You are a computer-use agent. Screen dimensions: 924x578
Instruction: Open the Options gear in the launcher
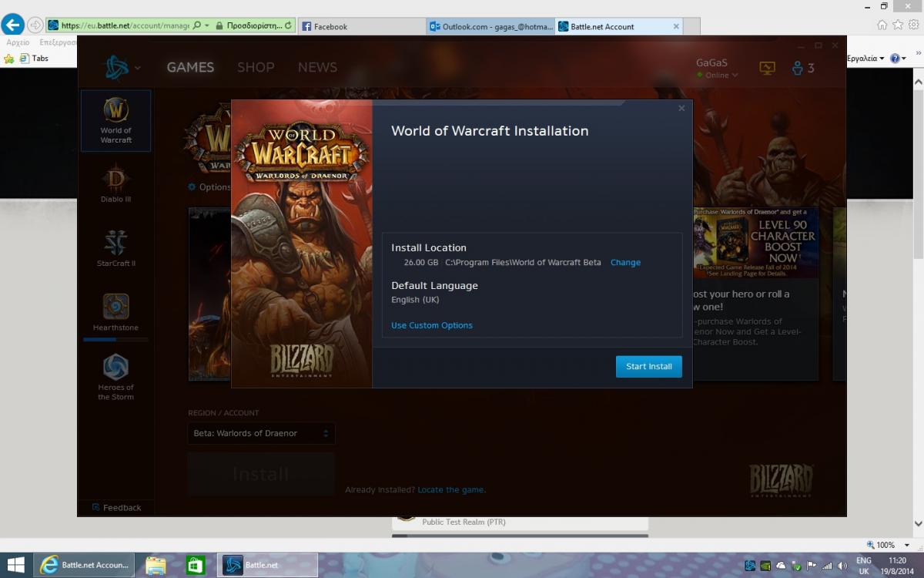click(209, 187)
